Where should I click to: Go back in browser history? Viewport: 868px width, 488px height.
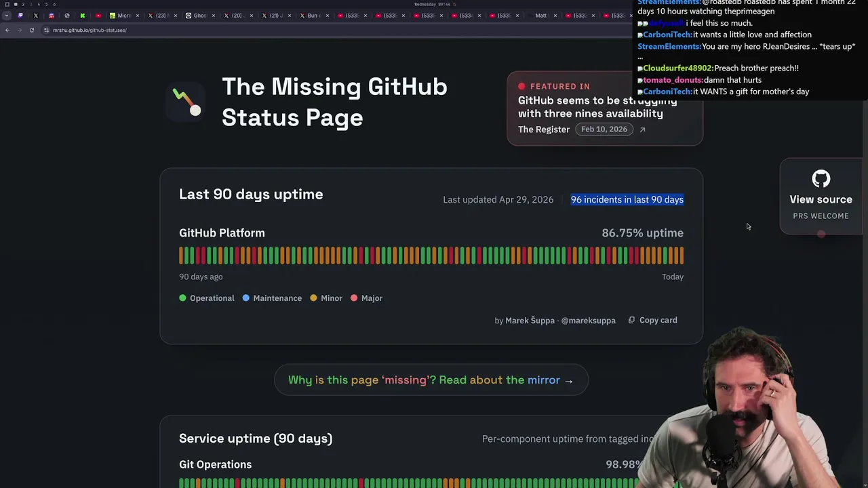click(7, 30)
